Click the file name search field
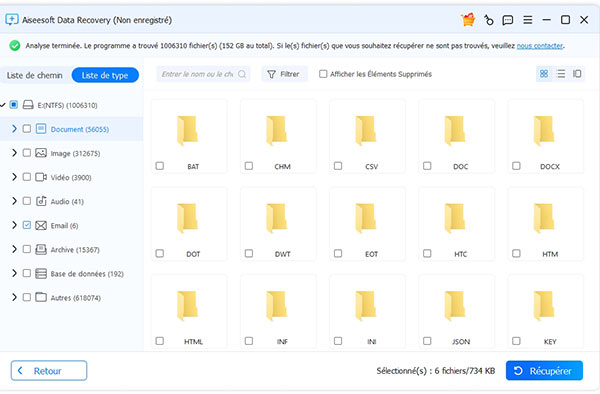The image size is (600, 394). (x=203, y=74)
